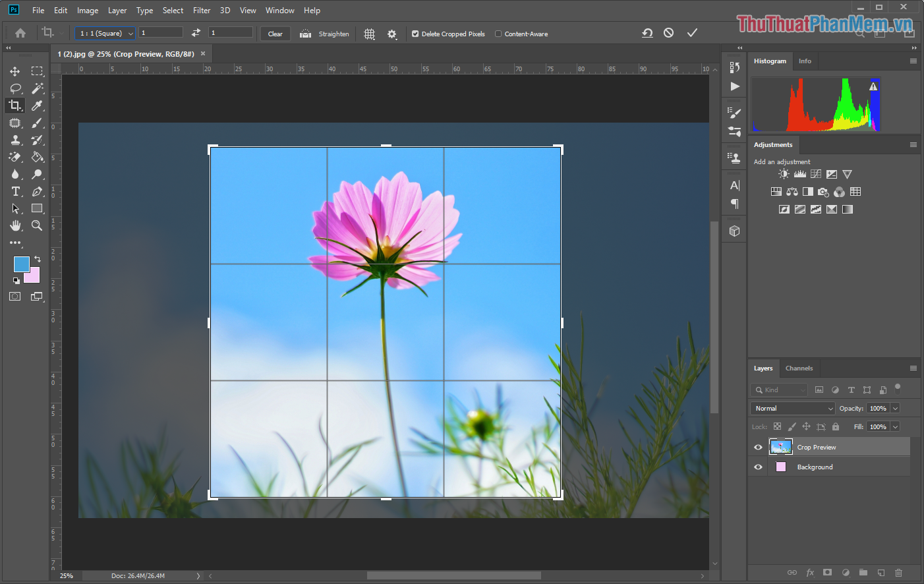This screenshot has width=924, height=584.
Task: Enable Content-Aware cropping
Action: (499, 34)
